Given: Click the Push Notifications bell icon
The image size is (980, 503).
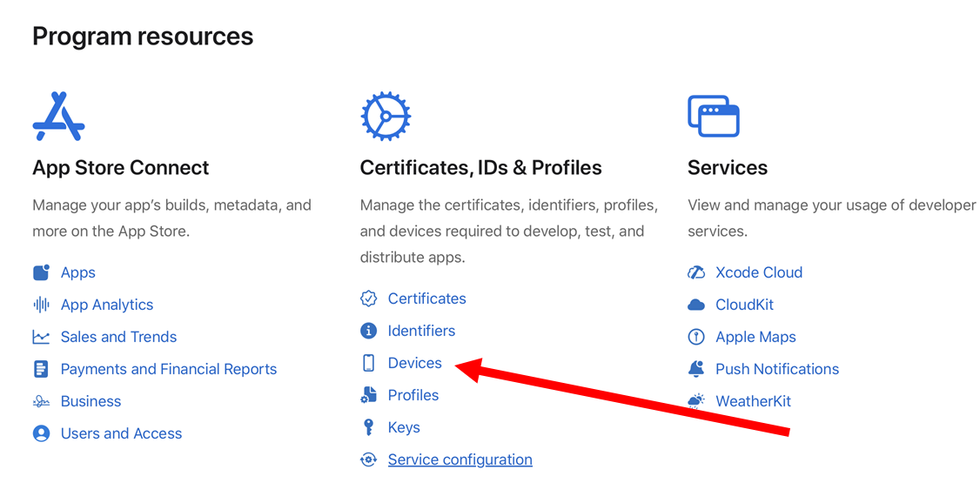Looking at the screenshot, I should click(x=696, y=369).
